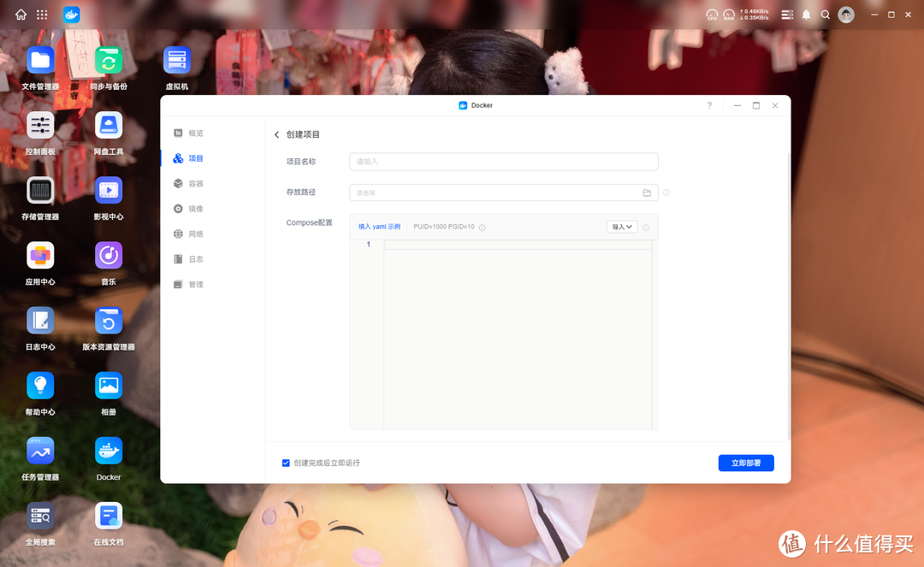Screen dimensions: 924x567
Task: Open the 存储管理器 desktop icon
Action: (40, 191)
